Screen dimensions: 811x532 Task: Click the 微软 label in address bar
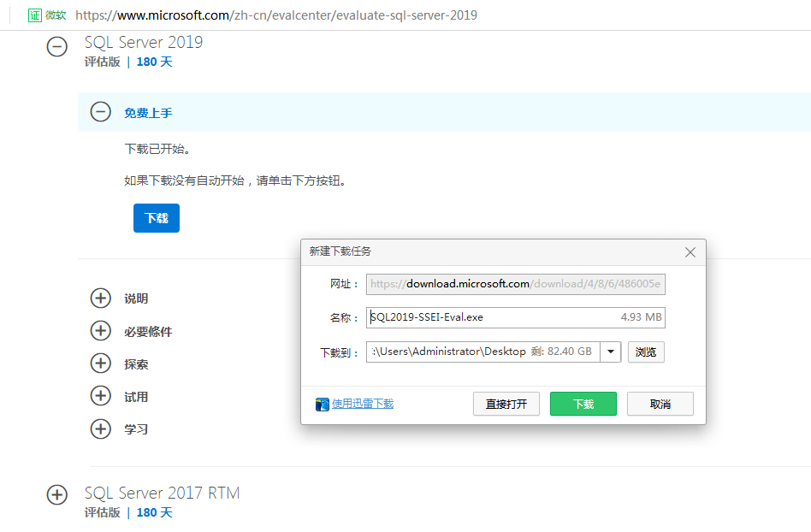(x=56, y=15)
